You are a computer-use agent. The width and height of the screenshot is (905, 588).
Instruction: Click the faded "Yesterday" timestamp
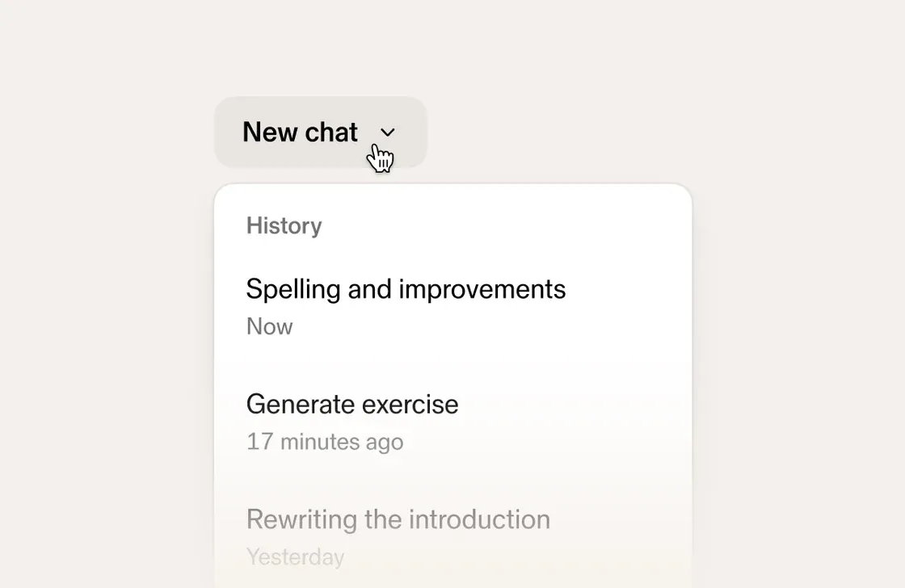click(x=295, y=556)
